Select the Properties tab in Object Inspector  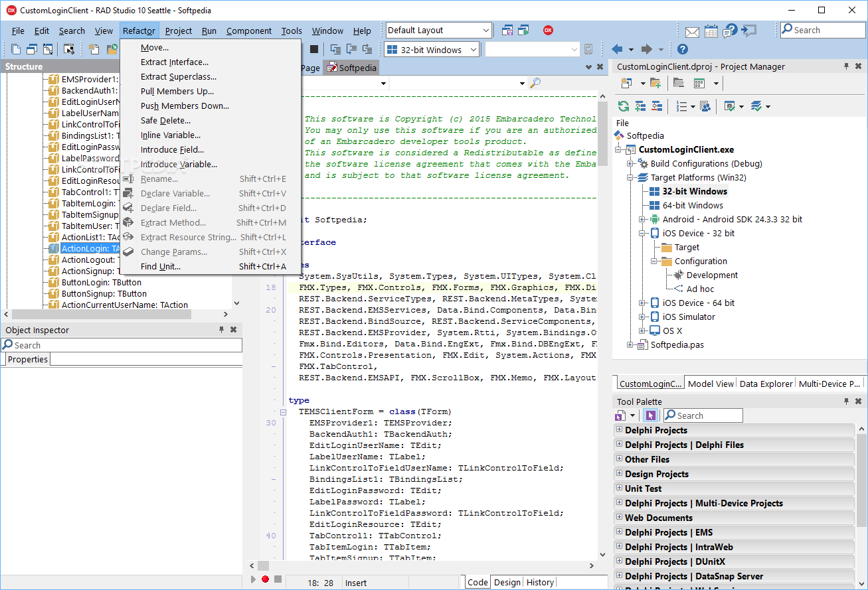(x=28, y=359)
